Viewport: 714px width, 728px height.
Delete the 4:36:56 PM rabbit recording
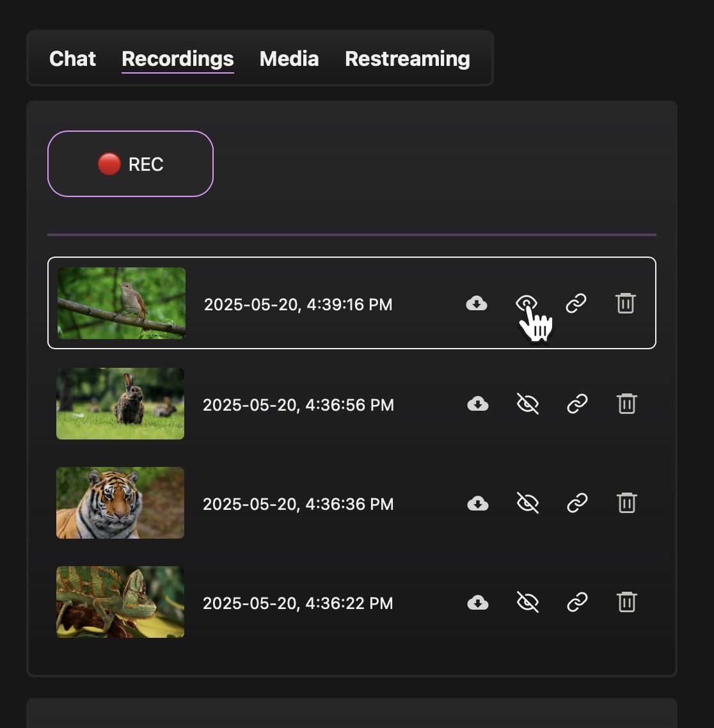(627, 404)
